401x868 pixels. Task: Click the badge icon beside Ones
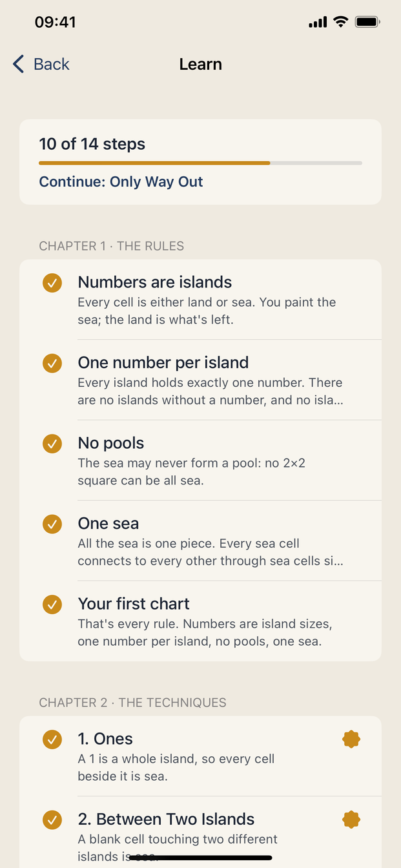pyautogui.click(x=351, y=739)
